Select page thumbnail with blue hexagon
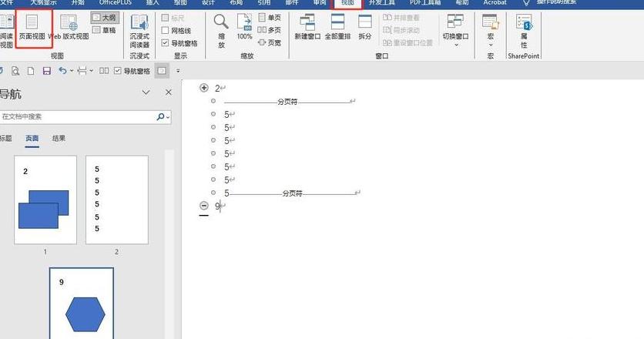The height and width of the screenshot is (339, 644). [82, 304]
